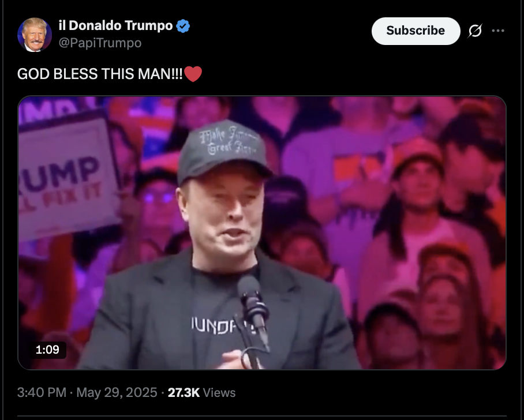
Task: Click the Views label beside count
Action: pyautogui.click(x=219, y=393)
